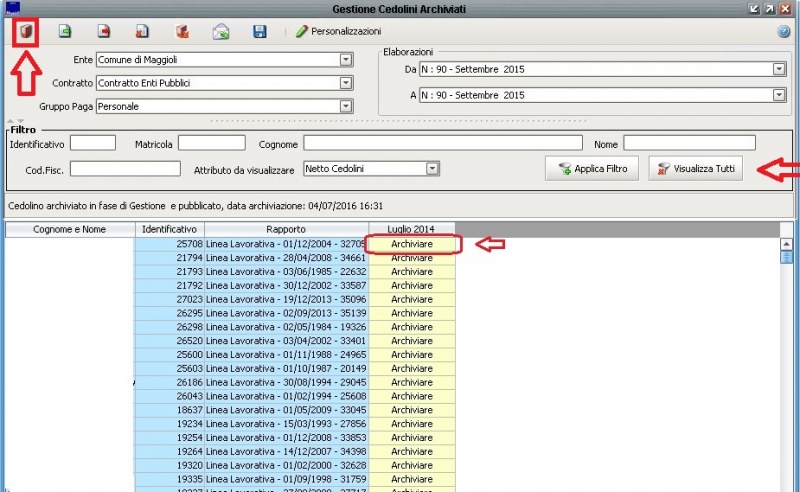The image size is (800, 492).
Task: Click the envelope mail toolbar icon
Action: (221, 32)
